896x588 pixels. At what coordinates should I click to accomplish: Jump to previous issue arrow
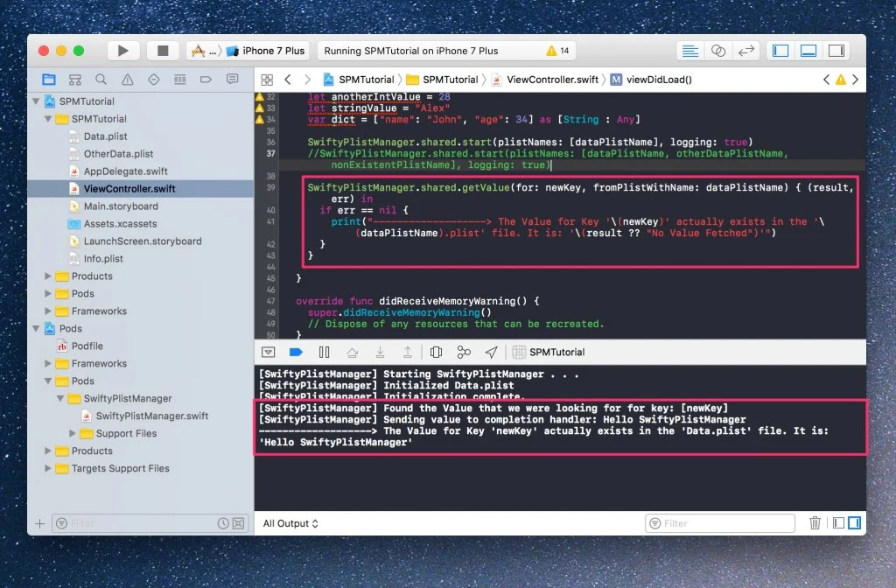coord(826,80)
